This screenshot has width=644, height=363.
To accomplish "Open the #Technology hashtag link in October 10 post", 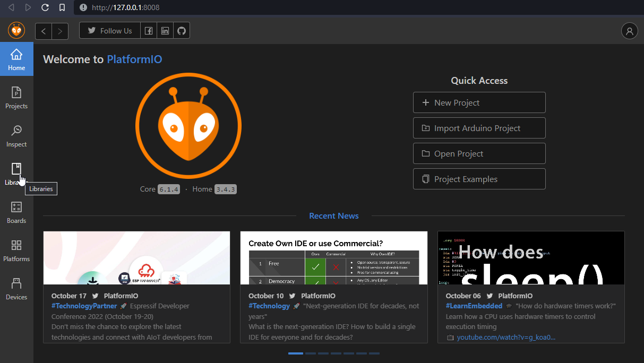I will [269, 306].
